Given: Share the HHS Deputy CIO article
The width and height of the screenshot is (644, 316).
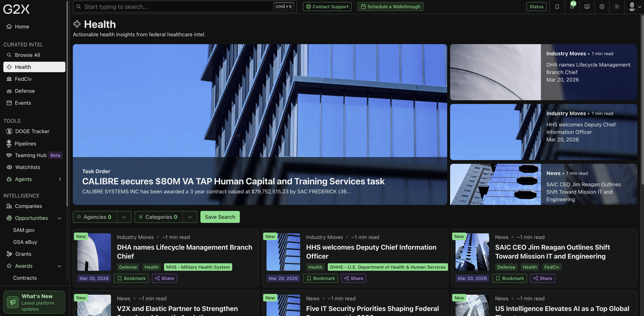Looking at the screenshot, I should [x=354, y=278].
